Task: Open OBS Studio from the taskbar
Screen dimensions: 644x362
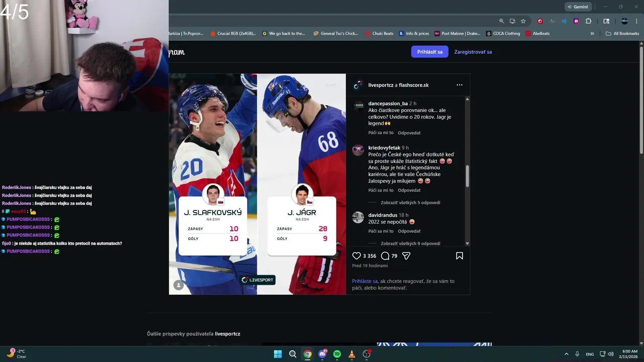Action: (367, 354)
